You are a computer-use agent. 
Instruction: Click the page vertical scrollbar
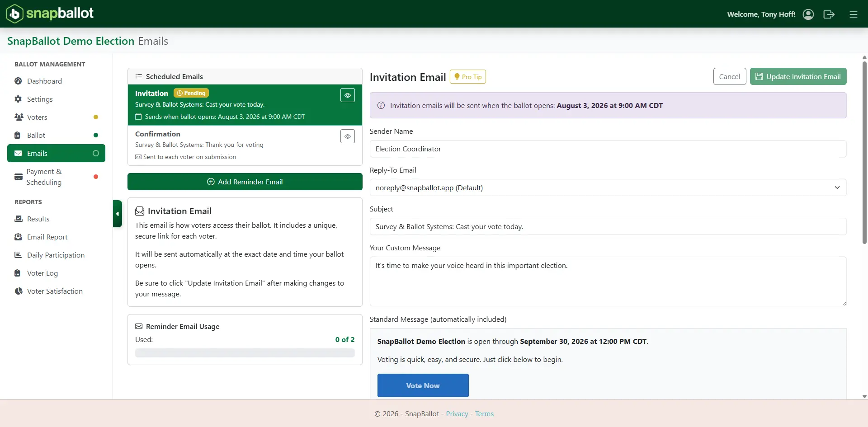pos(864,153)
